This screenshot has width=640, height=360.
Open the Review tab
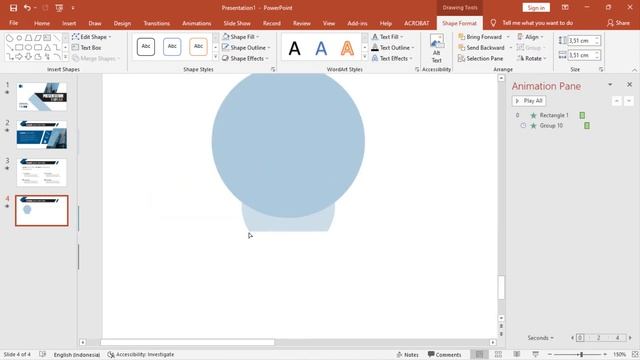301,23
